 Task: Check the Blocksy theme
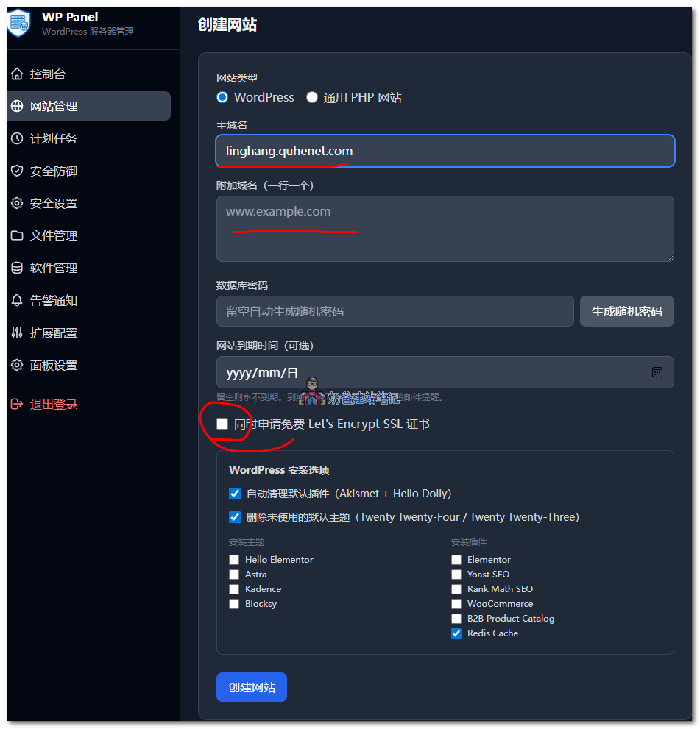[x=234, y=604]
